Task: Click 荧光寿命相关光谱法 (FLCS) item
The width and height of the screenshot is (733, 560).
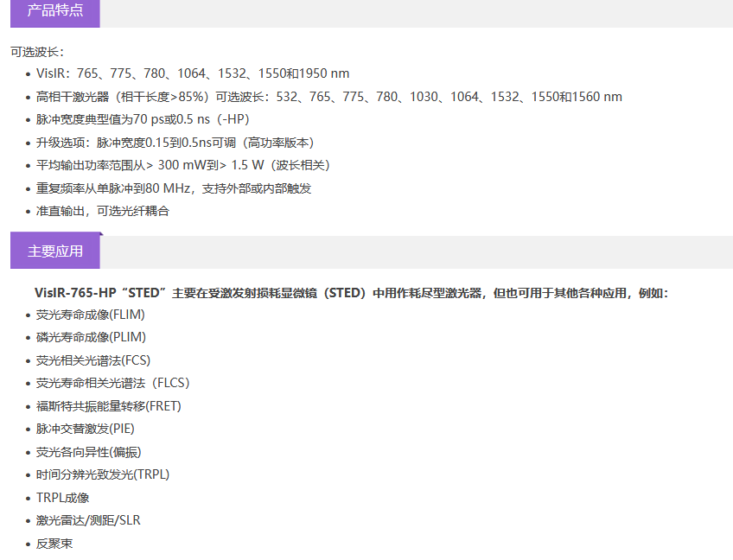Action: (112, 383)
